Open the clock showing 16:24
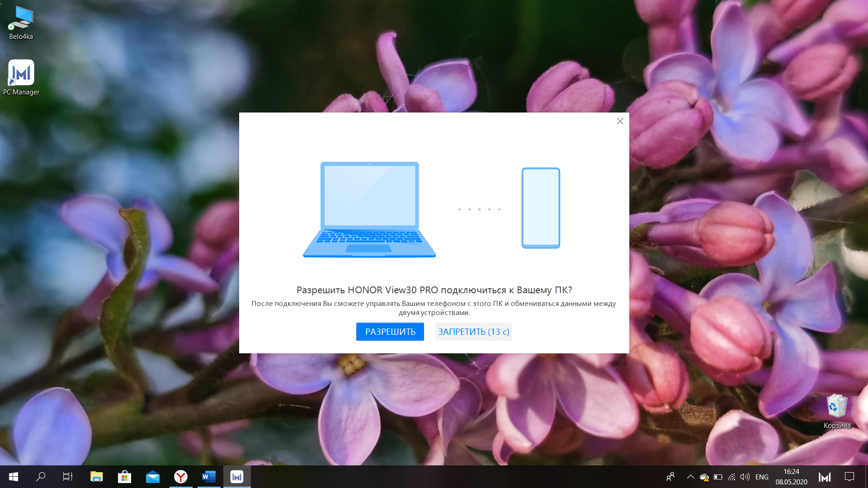 coord(791,477)
